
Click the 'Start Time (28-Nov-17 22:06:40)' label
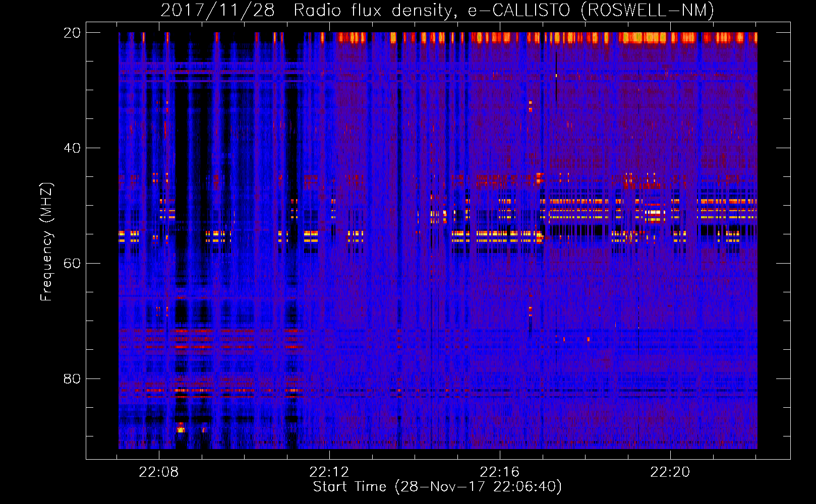437,487
